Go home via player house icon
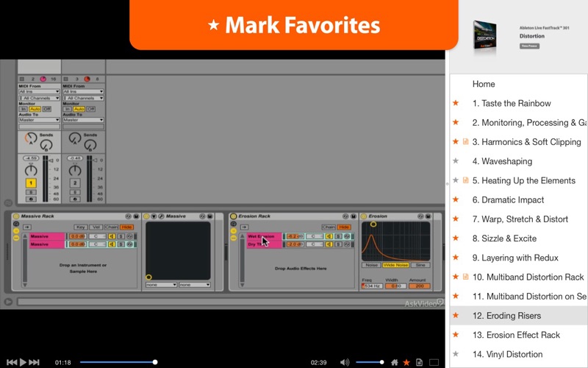Screen dimensions: 588x368 click(395, 362)
